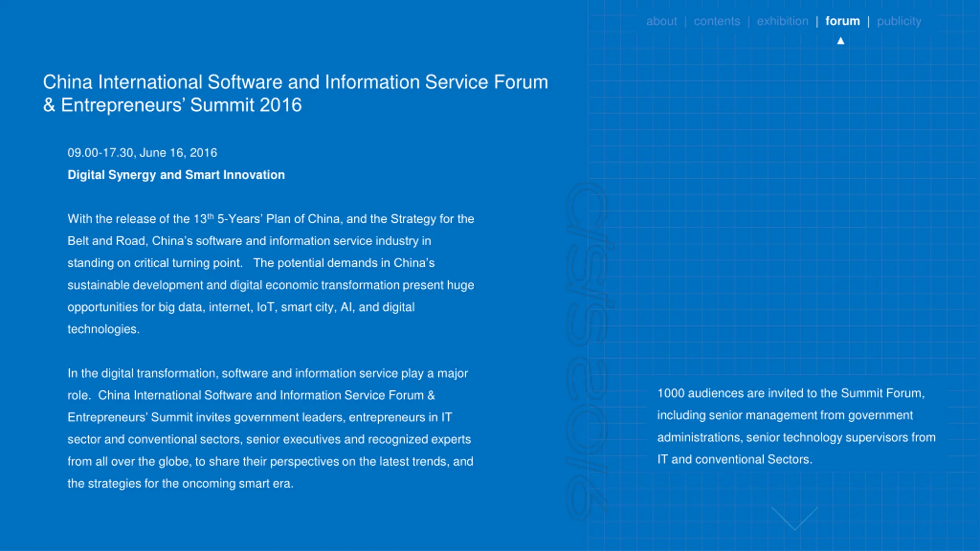Click the word 'technologies.'
This screenshot has height=551, width=980.
click(x=103, y=329)
